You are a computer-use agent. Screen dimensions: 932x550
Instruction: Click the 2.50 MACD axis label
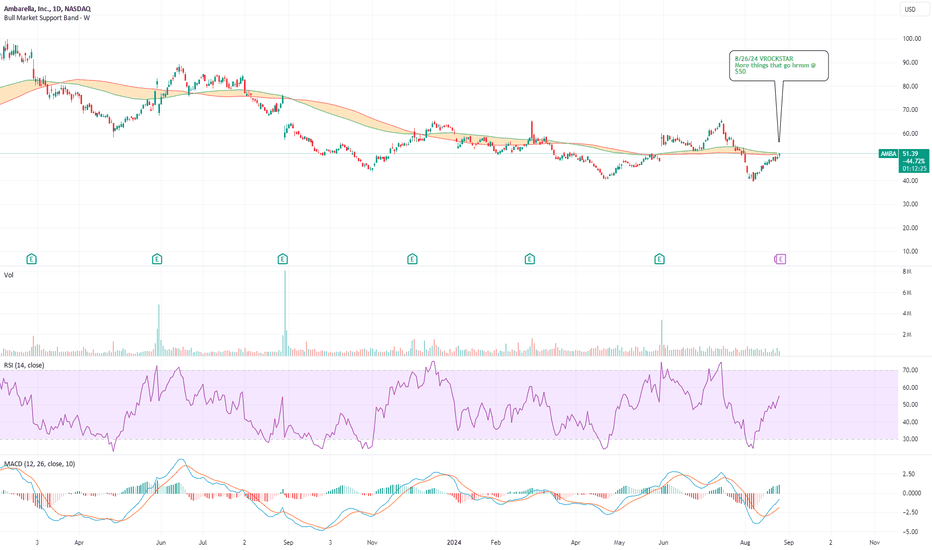pyautogui.click(x=908, y=474)
